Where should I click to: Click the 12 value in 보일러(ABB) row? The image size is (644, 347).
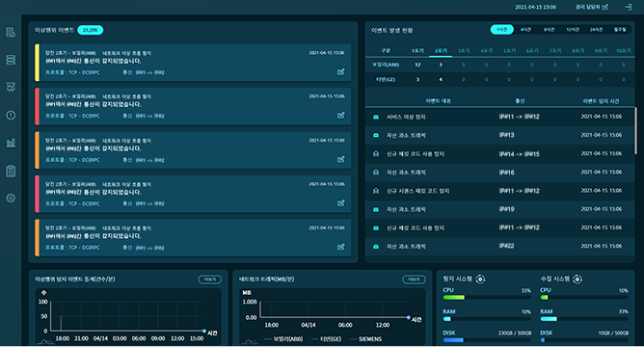point(417,65)
